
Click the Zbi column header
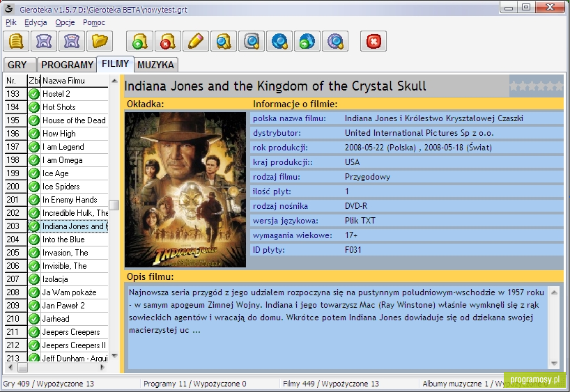click(x=34, y=81)
